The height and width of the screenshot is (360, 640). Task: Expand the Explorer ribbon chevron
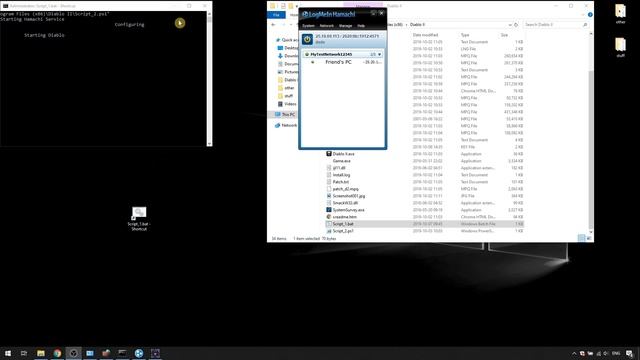pos(583,15)
